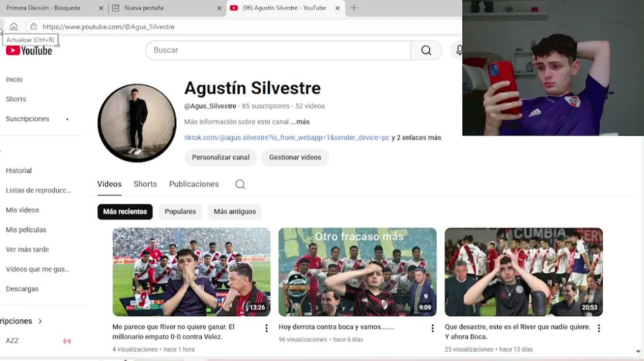Select the Populares filter chip
The width and height of the screenshot is (644, 361).
pyautogui.click(x=180, y=212)
